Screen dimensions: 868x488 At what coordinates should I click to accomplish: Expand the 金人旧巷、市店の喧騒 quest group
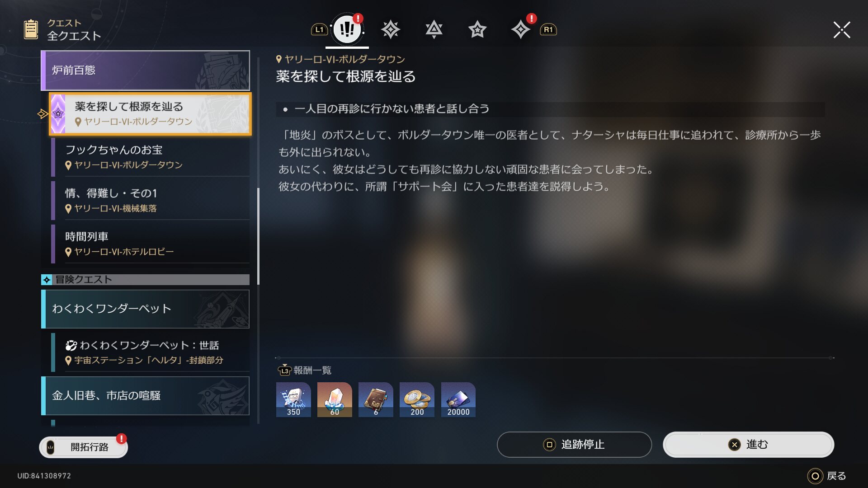[145, 395]
